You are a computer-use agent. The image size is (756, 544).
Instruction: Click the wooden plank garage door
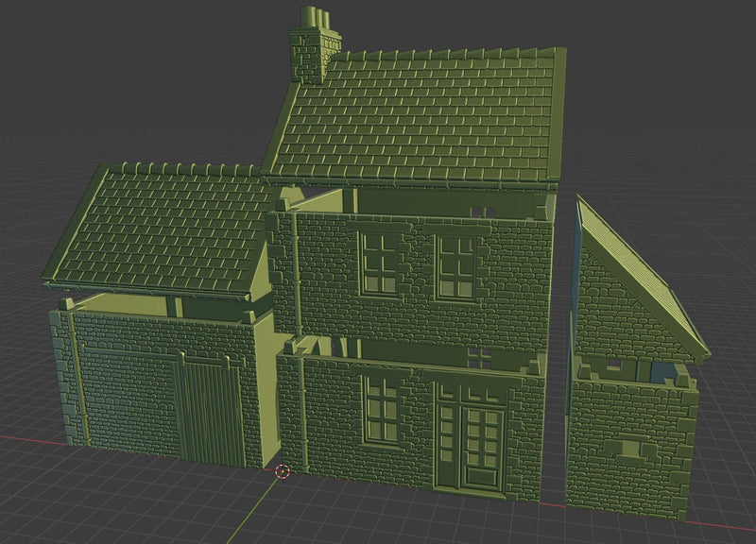(x=206, y=408)
